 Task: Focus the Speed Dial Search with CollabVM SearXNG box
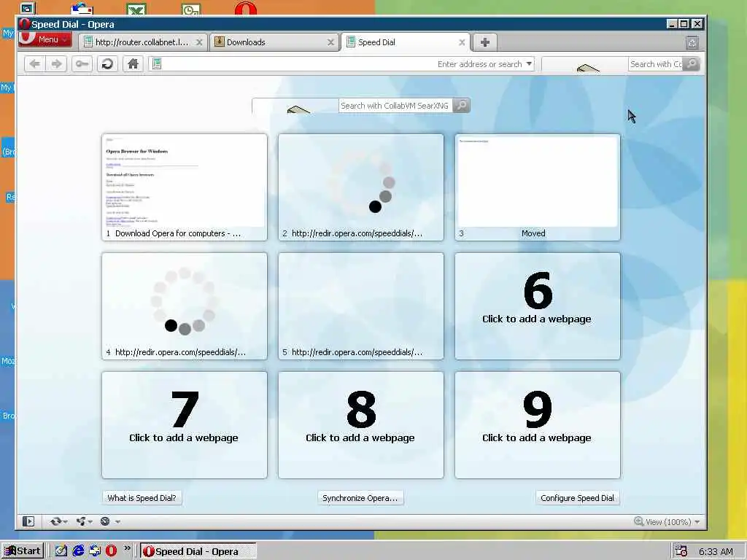395,106
